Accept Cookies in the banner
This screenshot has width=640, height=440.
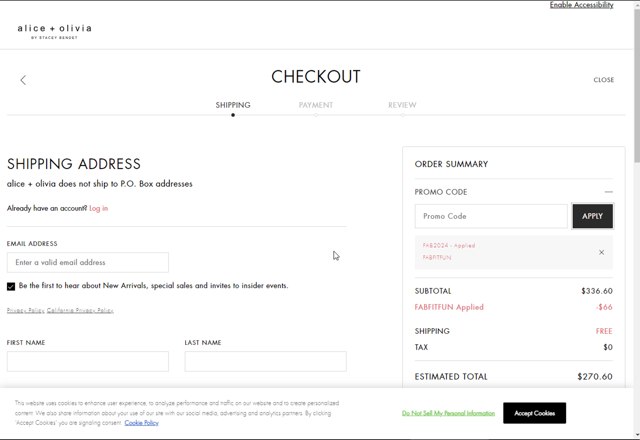[x=534, y=413]
